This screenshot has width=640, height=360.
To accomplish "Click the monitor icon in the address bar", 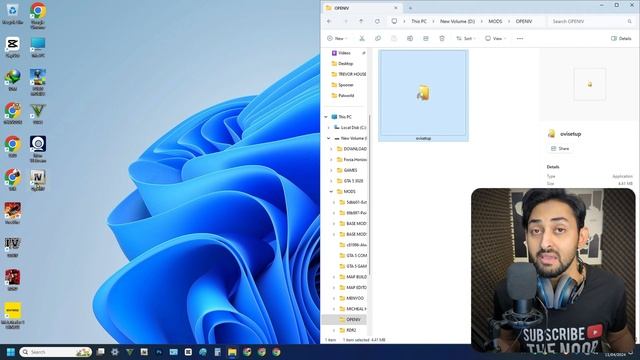I will pos(394,21).
